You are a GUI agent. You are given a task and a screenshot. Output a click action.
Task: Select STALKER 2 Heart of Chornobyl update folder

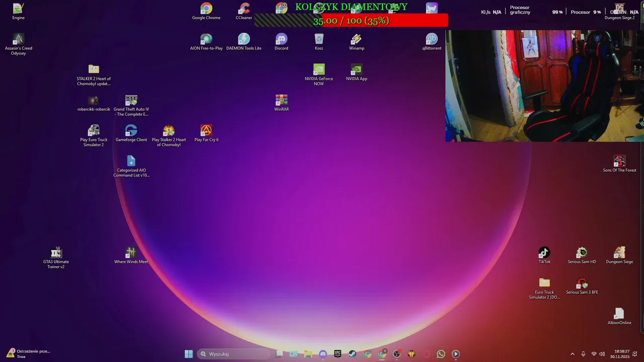tap(94, 74)
